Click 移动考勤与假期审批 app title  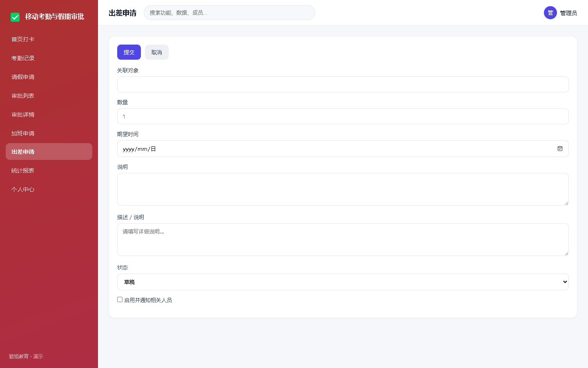point(55,17)
